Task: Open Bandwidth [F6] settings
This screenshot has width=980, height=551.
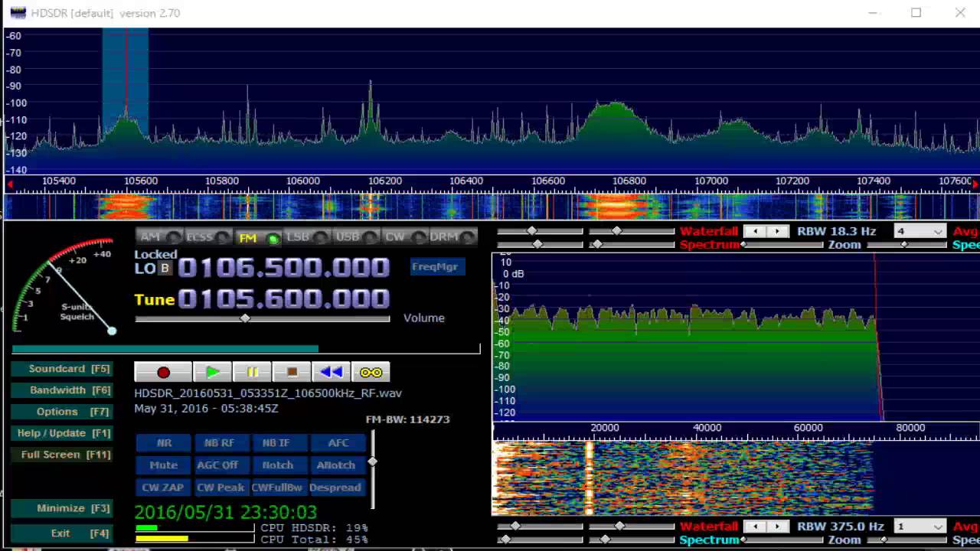Action: click(62, 390)
